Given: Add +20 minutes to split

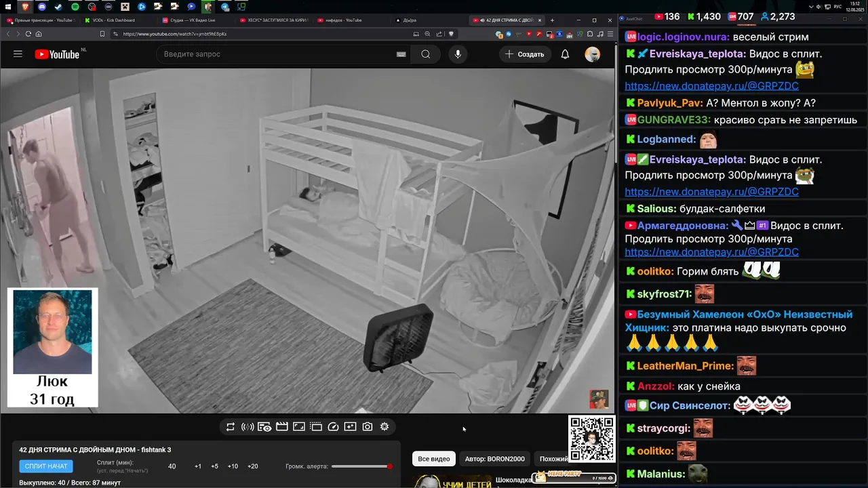Looking at the screenshot, I should pos(253,466).
